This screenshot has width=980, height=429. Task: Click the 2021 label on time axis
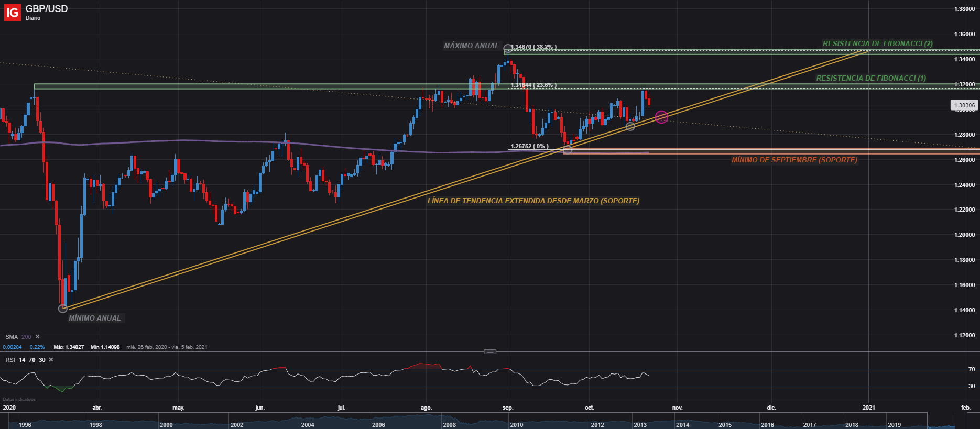click(868, 408)
